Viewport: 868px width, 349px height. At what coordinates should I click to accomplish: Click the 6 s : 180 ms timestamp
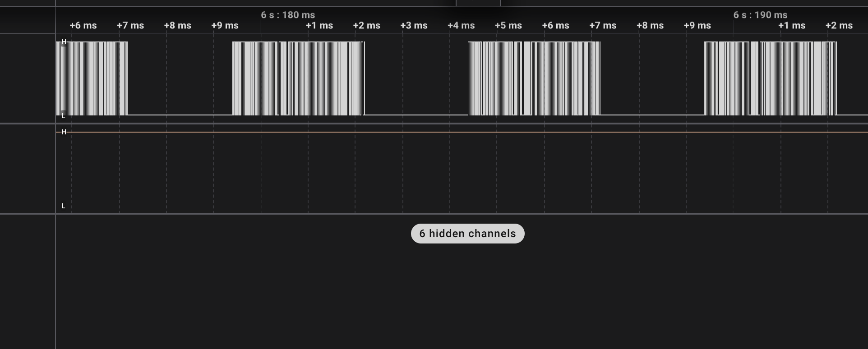pyautogui.click(x=288, y=15)
